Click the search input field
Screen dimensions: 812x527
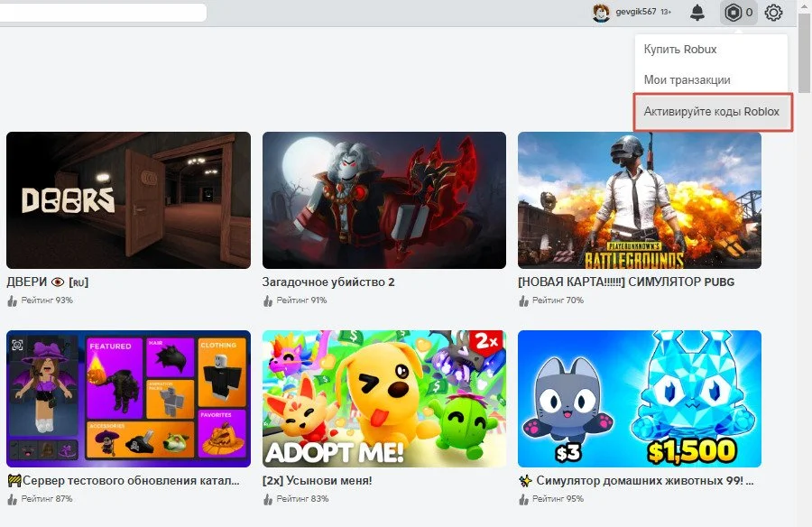point(103,13)
